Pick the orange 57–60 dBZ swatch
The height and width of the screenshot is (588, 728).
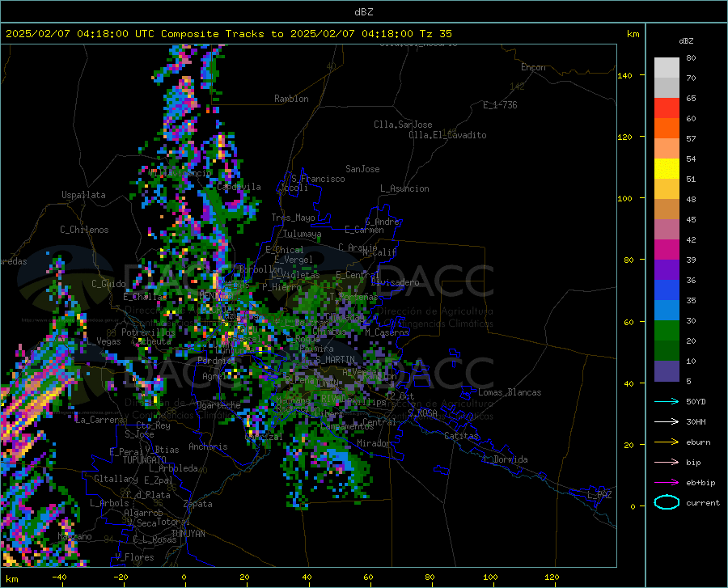(x=667, y=129)
